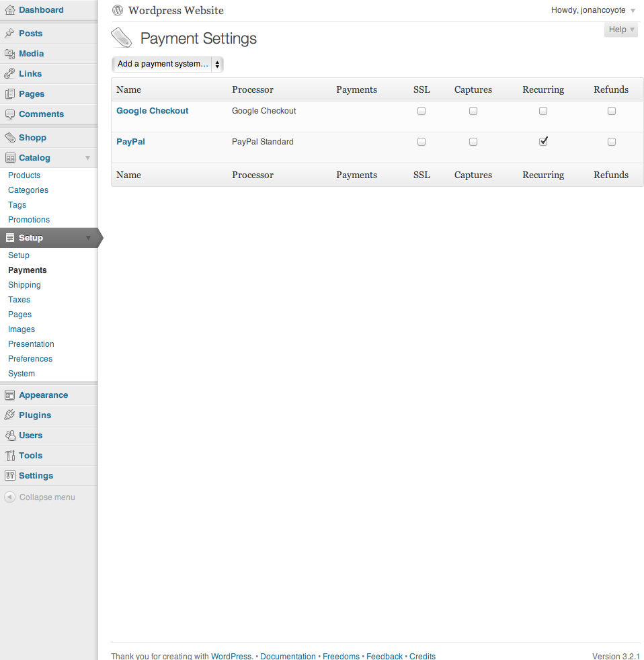Collapse the Setup menu arrow

point(88,238)
